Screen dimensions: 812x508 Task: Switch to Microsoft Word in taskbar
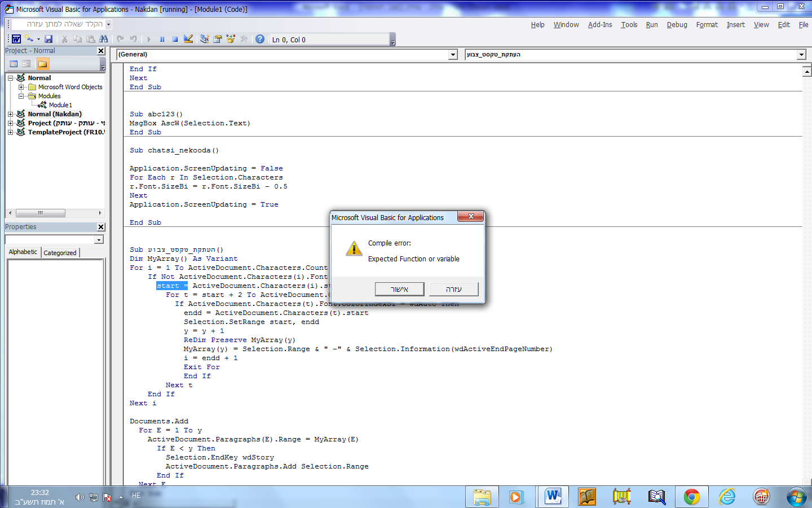(x=553, y=497)
